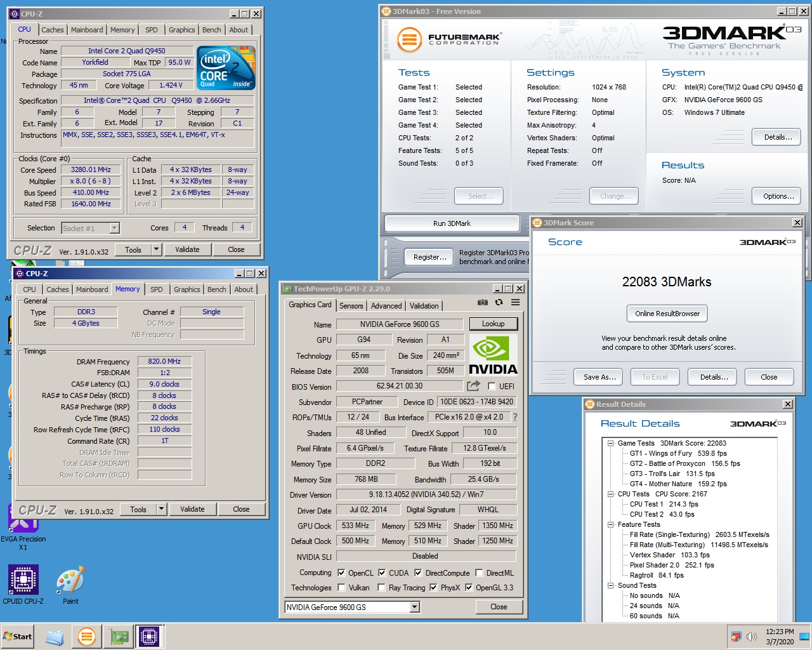Click the volume speaker tray icon
Image resolution: width=812 pixels, height=650 pixels.
[752, 637]
